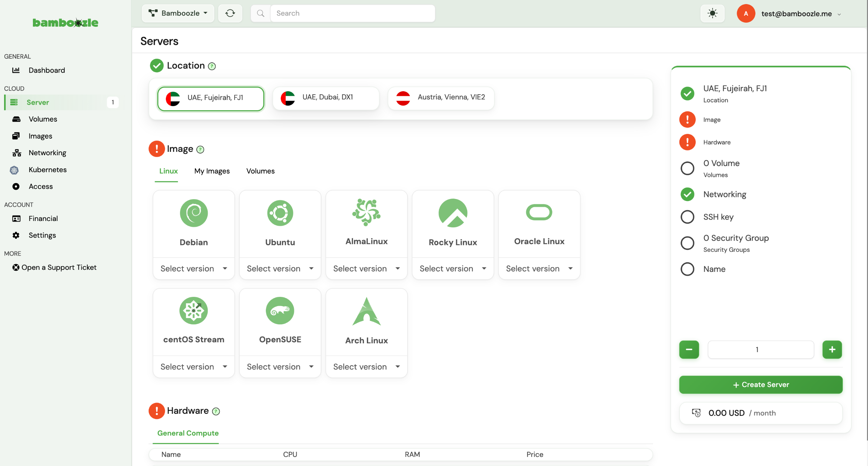This screenshot has height=466, width=868.
Task: Increase server count with plus button
Action: pos(832,349)
